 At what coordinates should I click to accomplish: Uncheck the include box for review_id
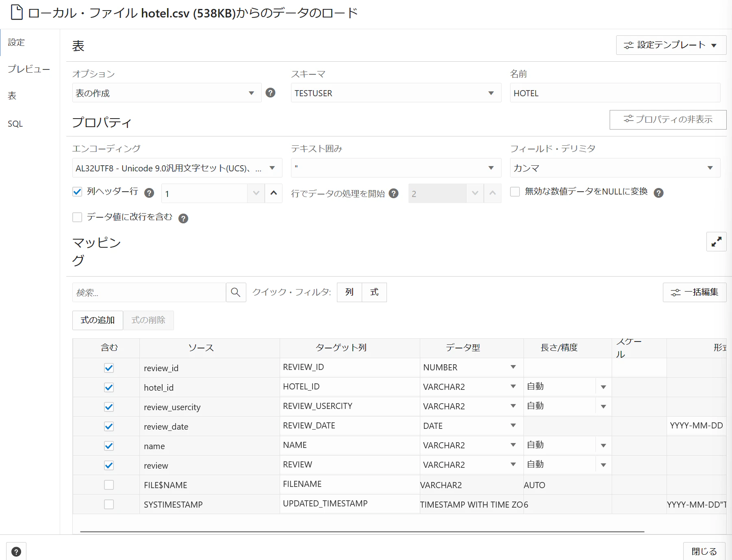(x=109, y=368)
